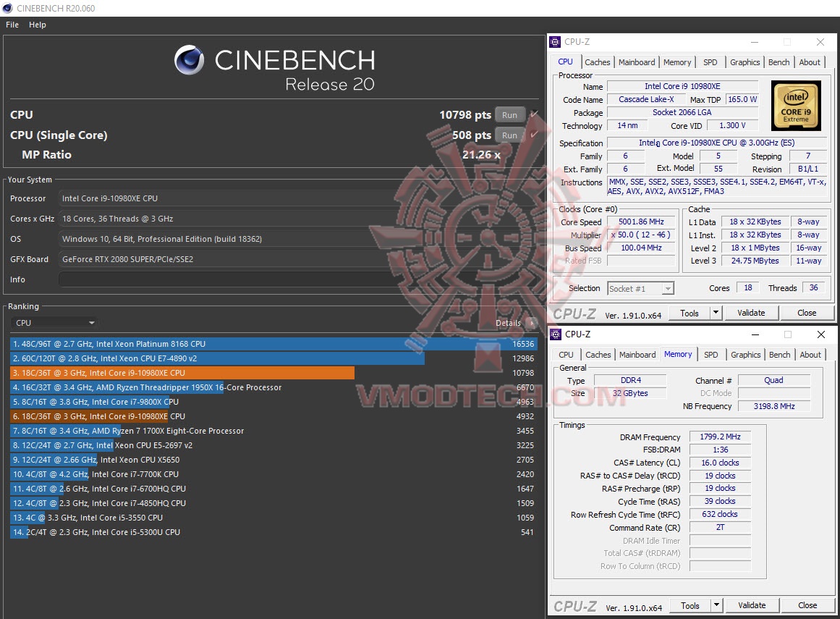Viewport: 840px width, 619px height.
Task: Select ranking row Xeon E5-2697 v2
Action: [x=273, y=445]
